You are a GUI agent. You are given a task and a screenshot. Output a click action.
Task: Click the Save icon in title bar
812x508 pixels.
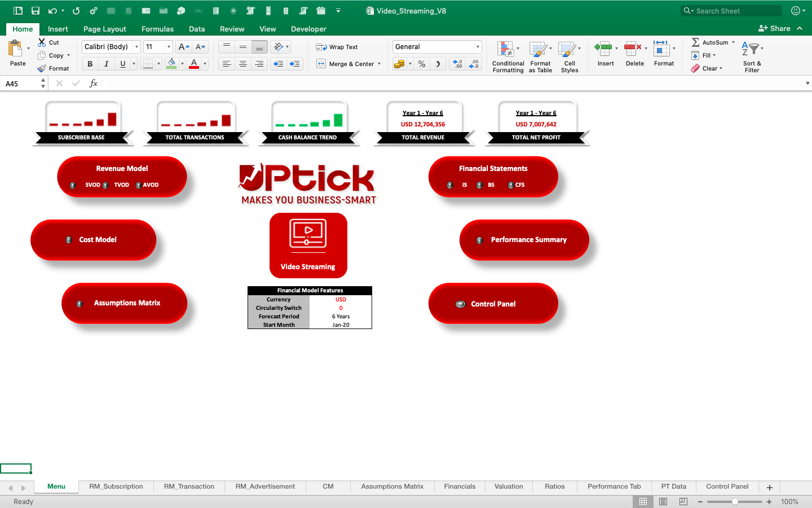[x=35, y=11]
